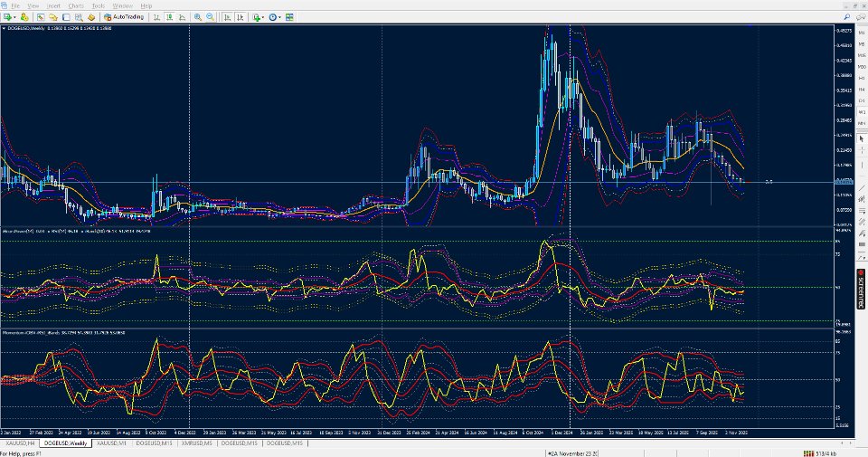Screen dimensions: 868x457
Task: Click the connection status 513/4 kb indicator
Action: click(821, 453)
